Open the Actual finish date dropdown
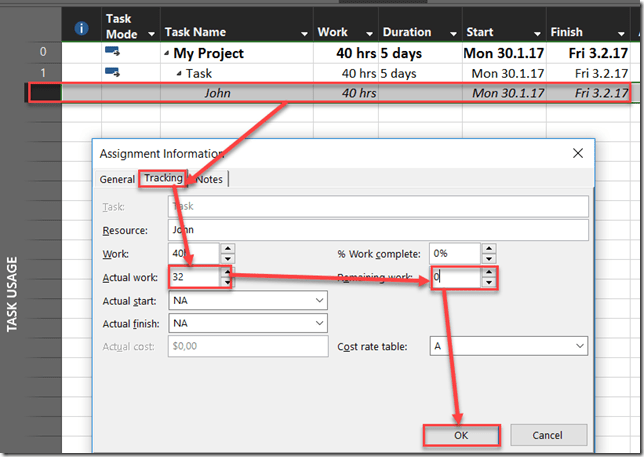Viewport: 644px width, 457px height. [x=319, y=323]
